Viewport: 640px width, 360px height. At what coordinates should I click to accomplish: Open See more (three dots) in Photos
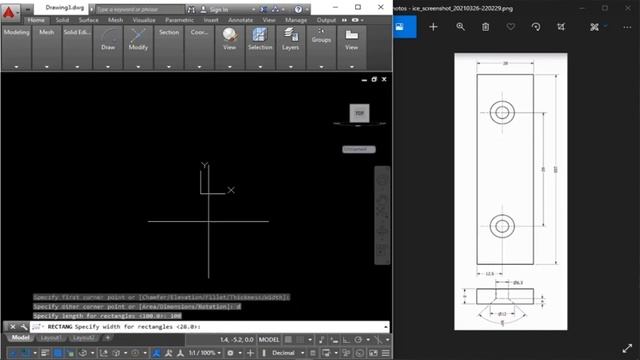click(x=627, y=27)
